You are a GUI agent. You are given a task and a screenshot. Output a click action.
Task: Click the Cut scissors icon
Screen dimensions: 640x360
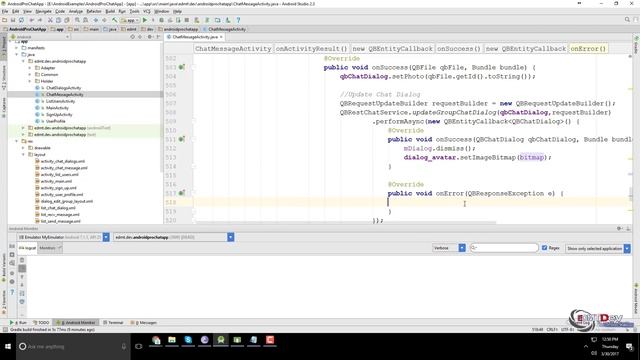coord(50,20)
